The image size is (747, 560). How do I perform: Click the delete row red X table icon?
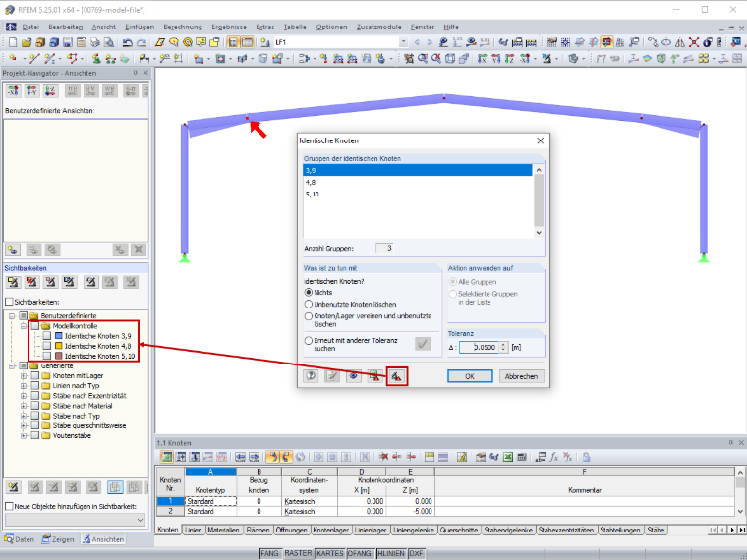coord(383,457)
